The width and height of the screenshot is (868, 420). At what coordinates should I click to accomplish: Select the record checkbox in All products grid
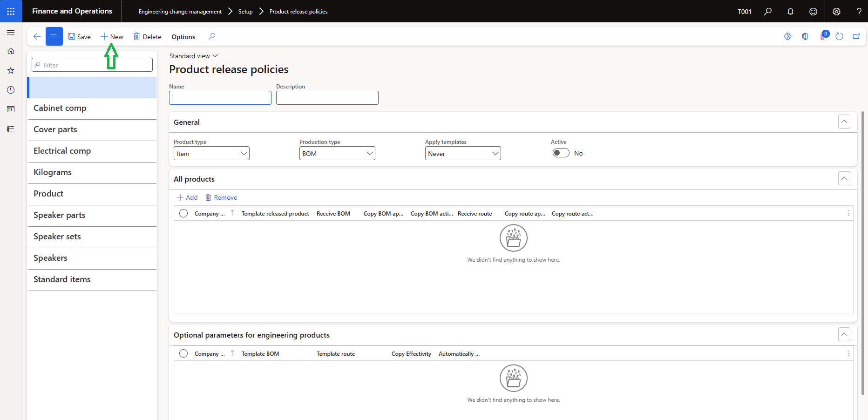pyautogui.click(x=183, y=213)
